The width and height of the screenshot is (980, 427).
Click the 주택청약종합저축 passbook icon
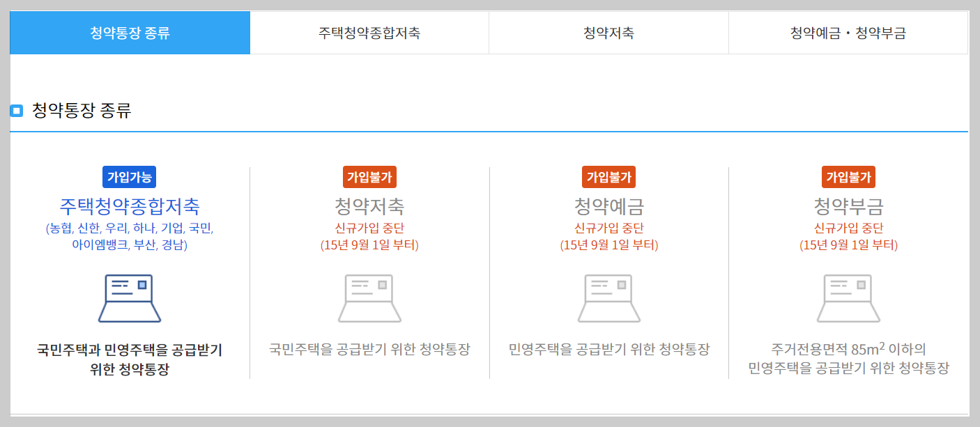[x=129, y=298]
